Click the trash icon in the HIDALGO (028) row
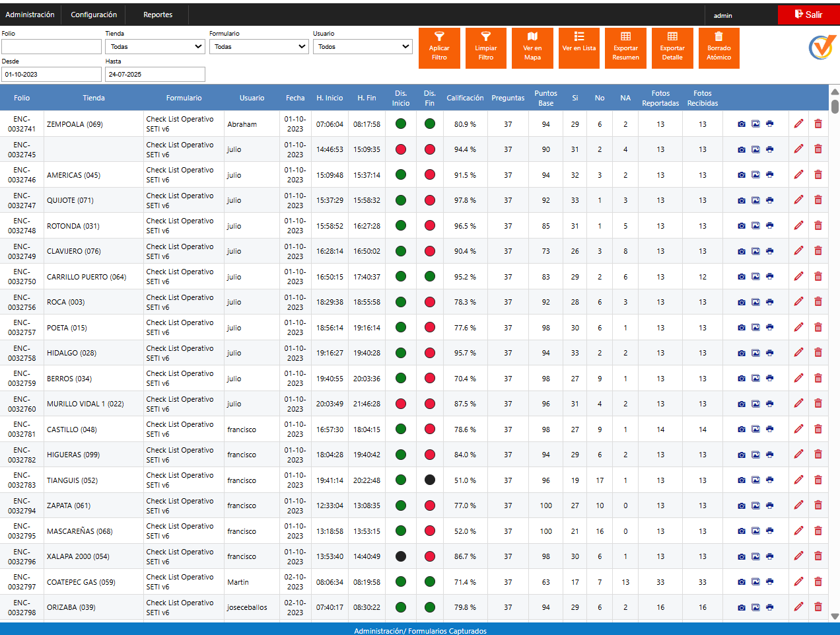The width and height of the screenshot is (840, 635). [818, 353]
